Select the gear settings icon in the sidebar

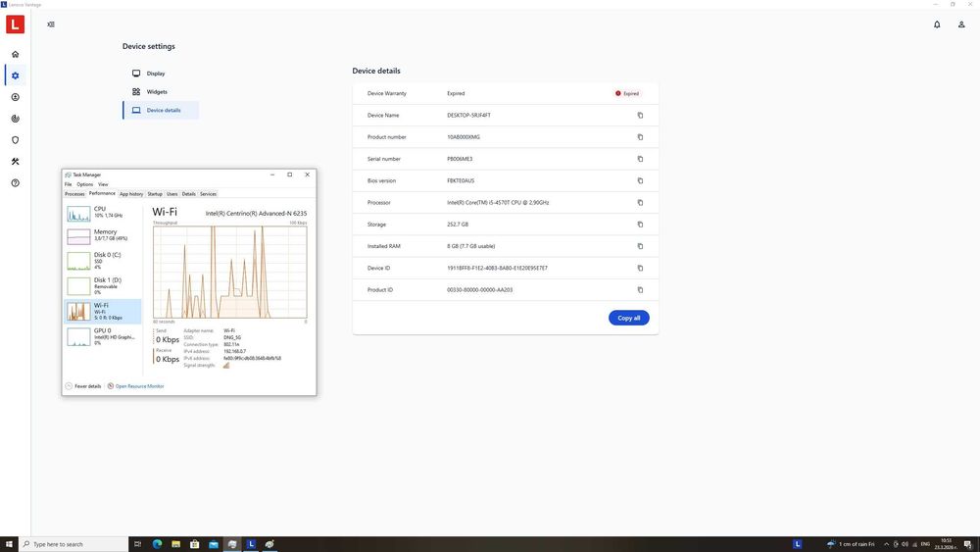click(x=15, y=75)
